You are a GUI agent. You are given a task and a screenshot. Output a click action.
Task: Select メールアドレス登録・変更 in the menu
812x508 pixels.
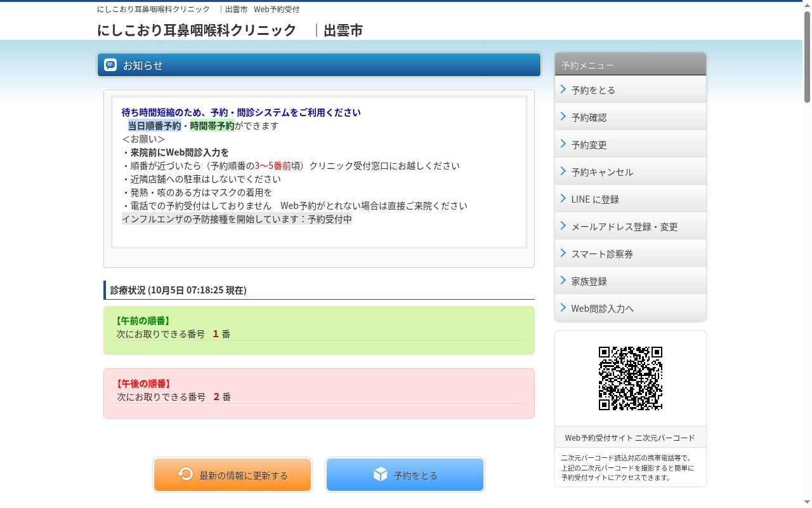point(631,226)
